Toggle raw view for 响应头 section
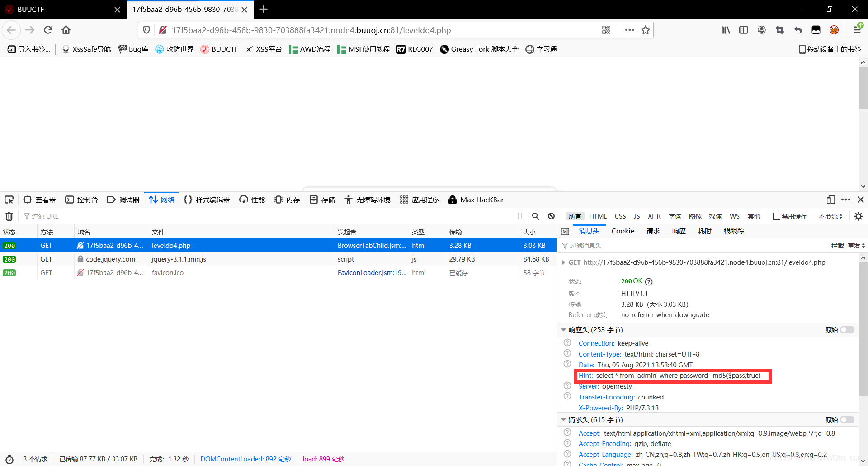 pos(847,330)
